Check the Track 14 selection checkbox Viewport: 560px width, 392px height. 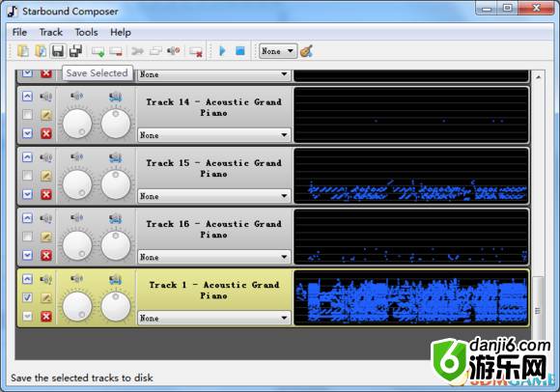click(x=27, y=115)
